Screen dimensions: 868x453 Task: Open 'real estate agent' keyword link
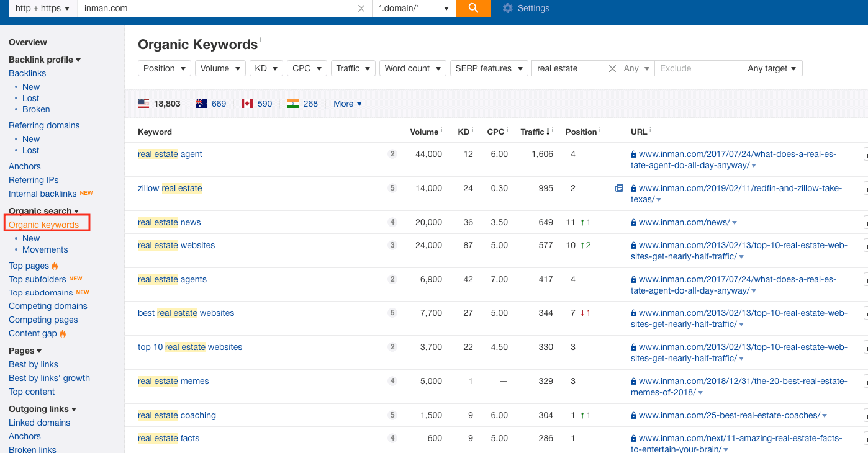[x=170, y=154]
